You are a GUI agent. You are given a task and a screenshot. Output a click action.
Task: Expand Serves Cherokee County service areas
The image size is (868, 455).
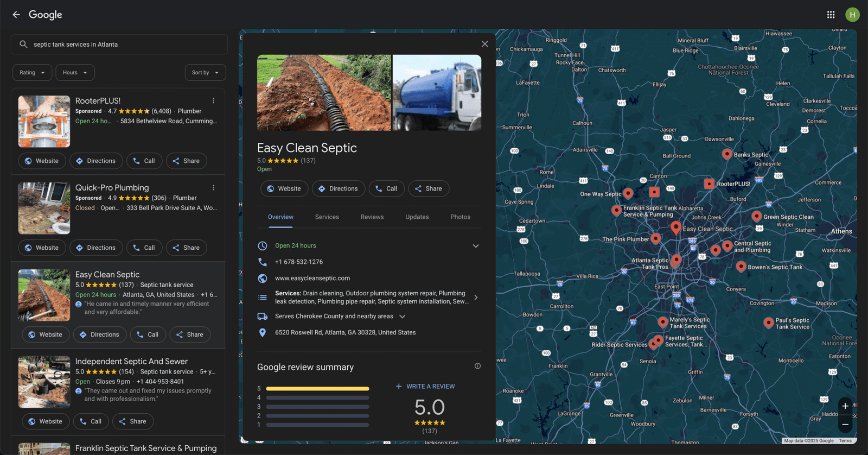tap(402, 317)
